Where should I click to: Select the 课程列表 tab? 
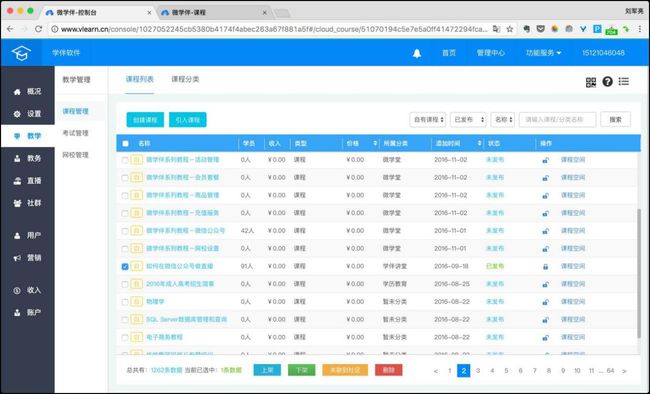pos(140,79)
